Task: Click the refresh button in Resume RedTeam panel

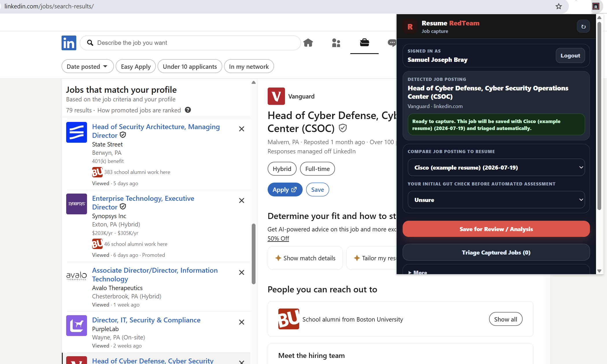Action: [583, 27]
